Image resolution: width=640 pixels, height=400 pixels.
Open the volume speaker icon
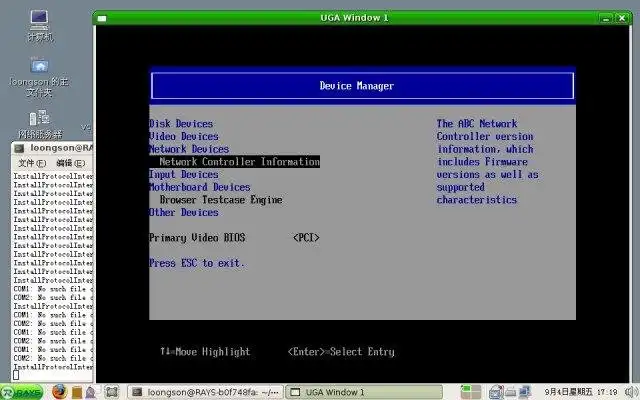pos(631,392)
